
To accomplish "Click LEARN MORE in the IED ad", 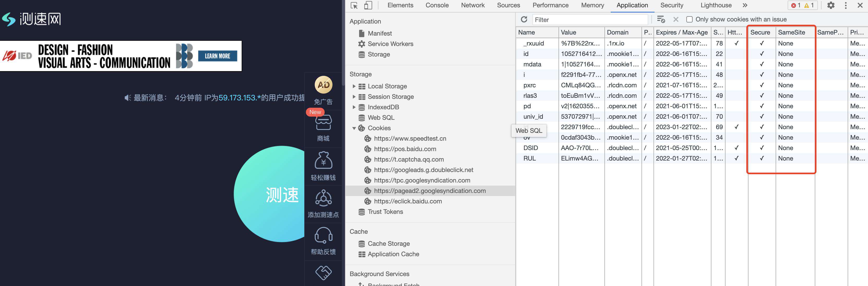I will [x=217, y=56].
